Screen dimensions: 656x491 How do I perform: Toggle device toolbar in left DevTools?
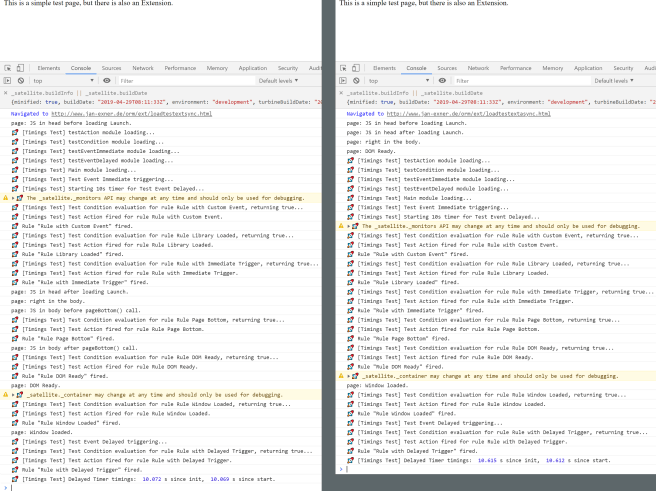point(20,68)
